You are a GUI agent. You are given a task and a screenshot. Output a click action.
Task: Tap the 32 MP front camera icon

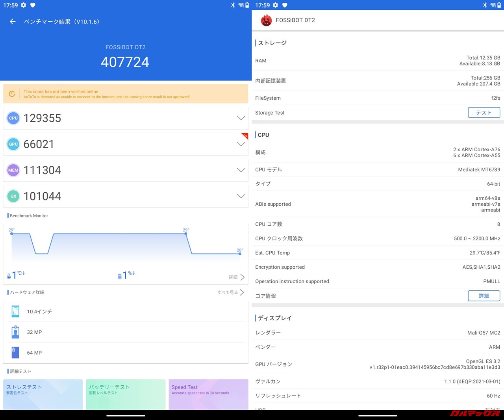click(x=15, y=332)
